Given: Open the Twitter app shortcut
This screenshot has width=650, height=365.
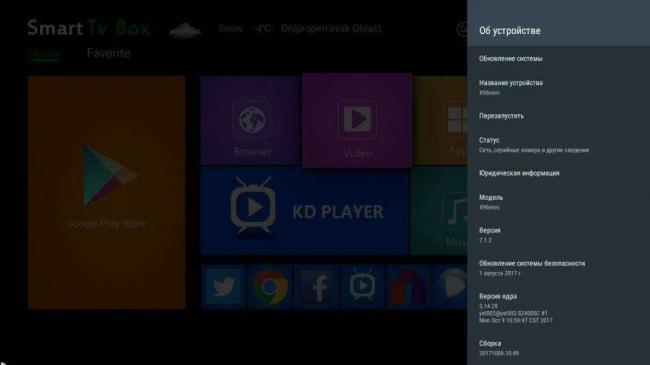Looking at the screenshot, I should pos(223,287).
